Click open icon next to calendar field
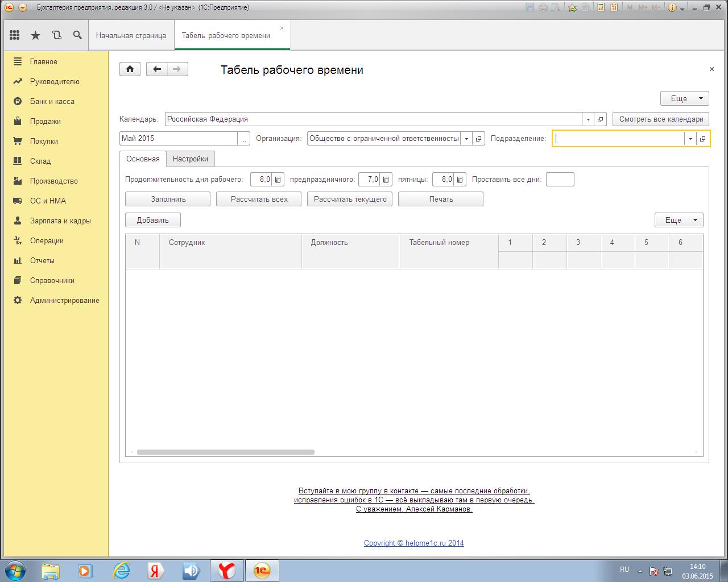Screen dimensions: 728x582 coord(600,119)
